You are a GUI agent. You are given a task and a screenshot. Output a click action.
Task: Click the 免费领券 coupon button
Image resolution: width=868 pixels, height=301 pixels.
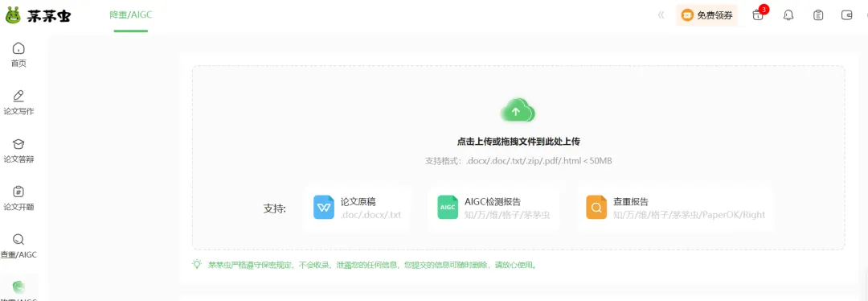[x=706, y=15]
